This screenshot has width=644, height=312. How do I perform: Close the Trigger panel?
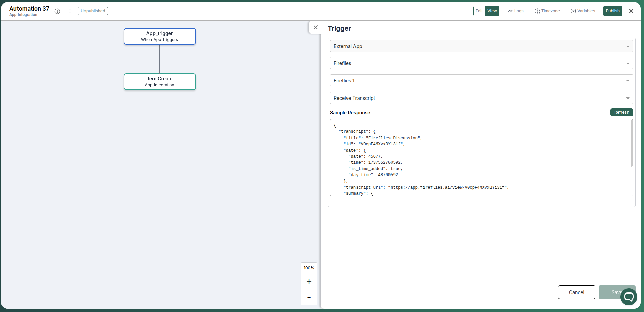[316, 27]
